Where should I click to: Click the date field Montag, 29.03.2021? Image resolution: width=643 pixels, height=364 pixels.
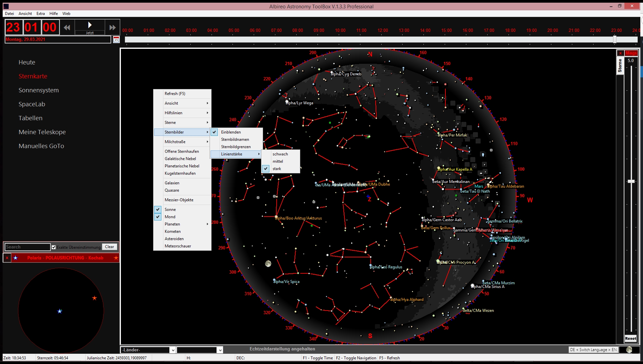58,40
